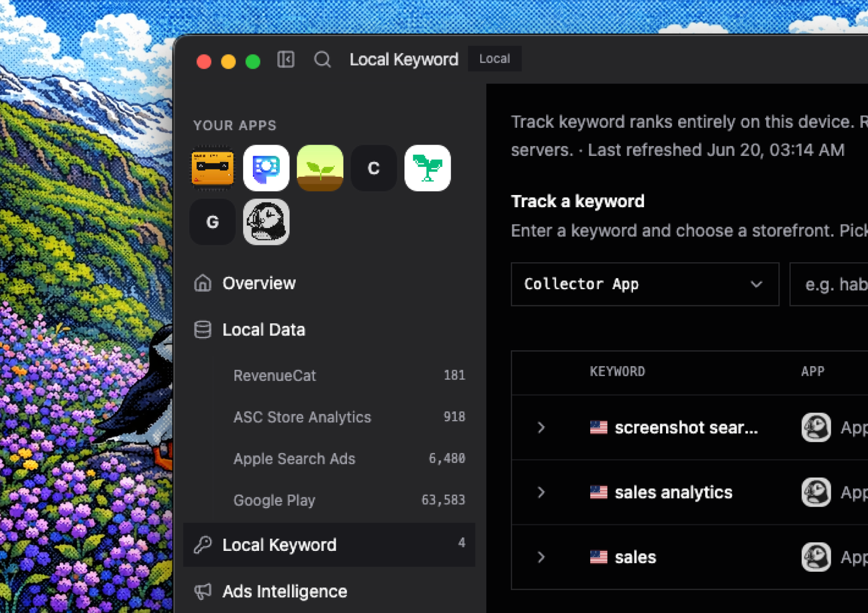Focus the keyword input field
Image resolution: width=868 pixels, height=613 pixels.
829,284
